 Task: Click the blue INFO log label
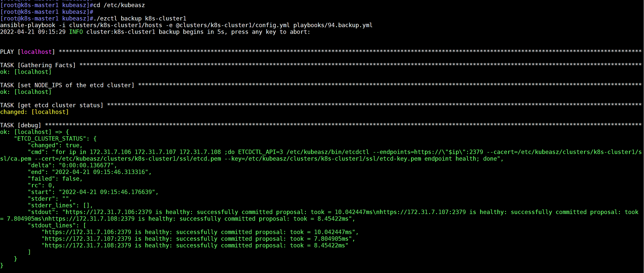pyautogui.click(x=76, y=32)
